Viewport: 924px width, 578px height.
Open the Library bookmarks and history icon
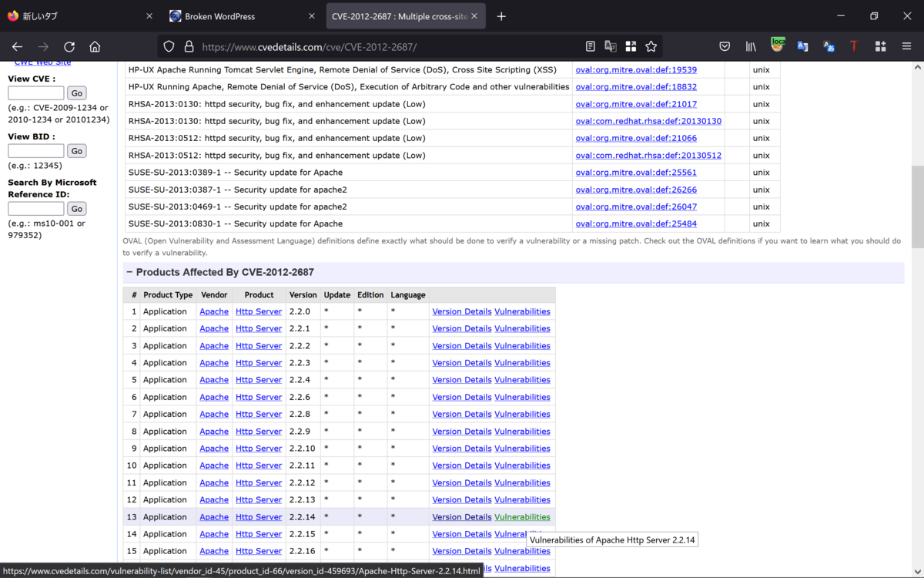pyautogui.click(x=751, y=46)
